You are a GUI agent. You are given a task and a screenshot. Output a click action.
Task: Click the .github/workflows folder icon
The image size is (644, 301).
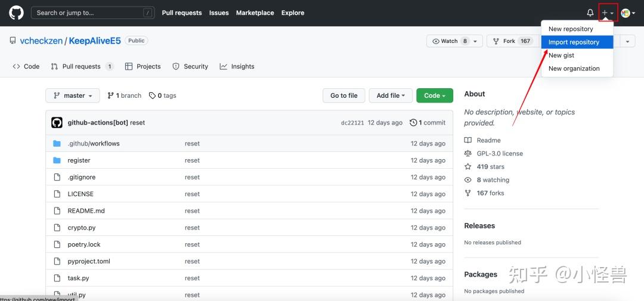tap(57, 143)
